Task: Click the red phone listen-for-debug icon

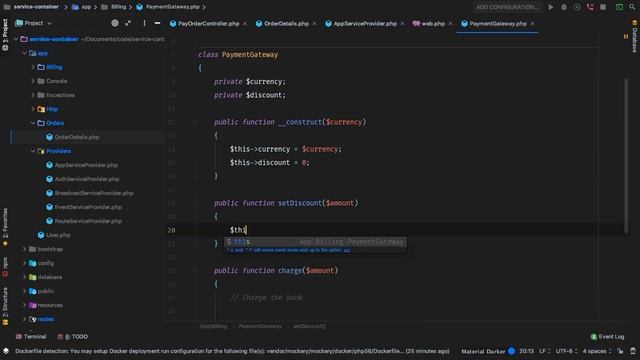Action: click(590, 7)
